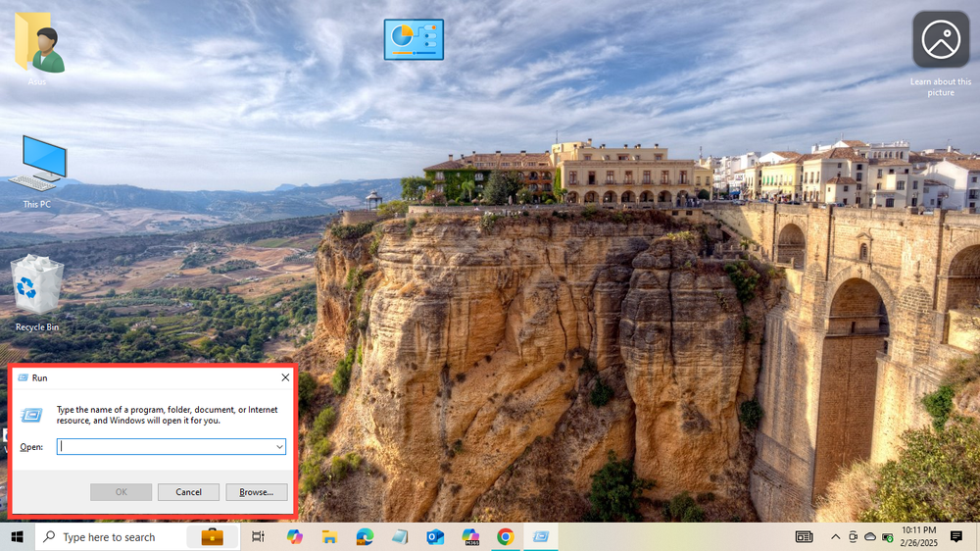Screen dimensions: 980x551
Task: Show hidden system tray icons
Action: (x=835, y=536)
